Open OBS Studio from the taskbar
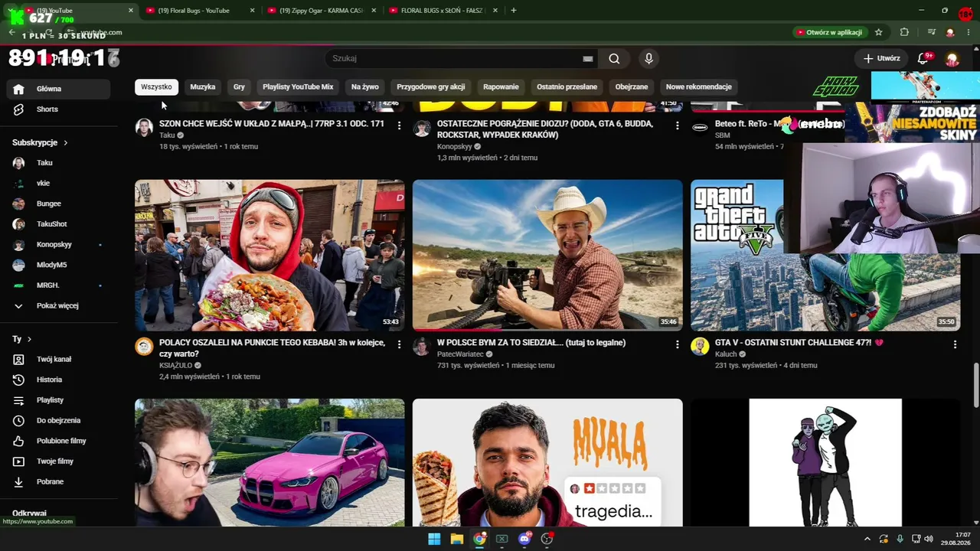The image size is (980, 551). (547, 539)
